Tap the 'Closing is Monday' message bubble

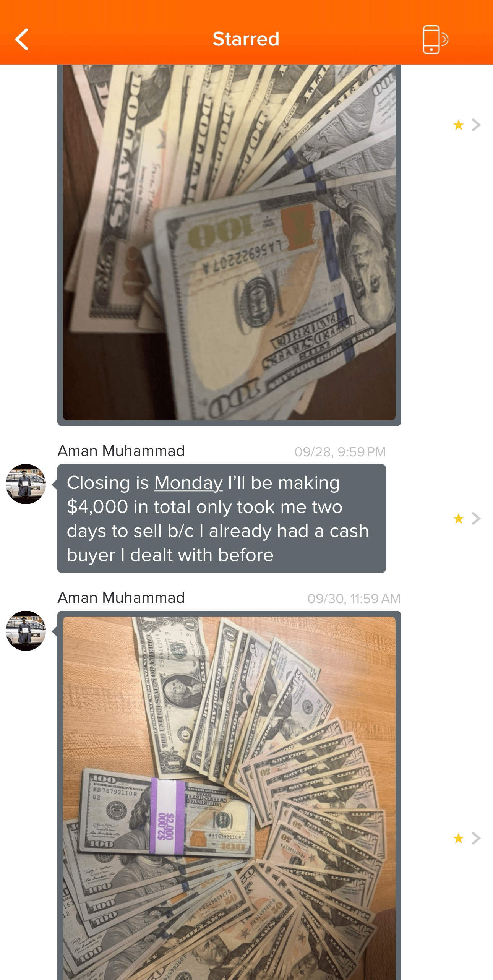222,519
